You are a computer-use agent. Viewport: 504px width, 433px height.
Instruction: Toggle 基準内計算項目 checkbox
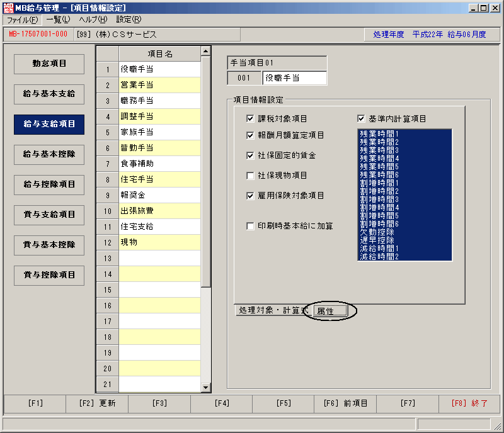(361, 118)
